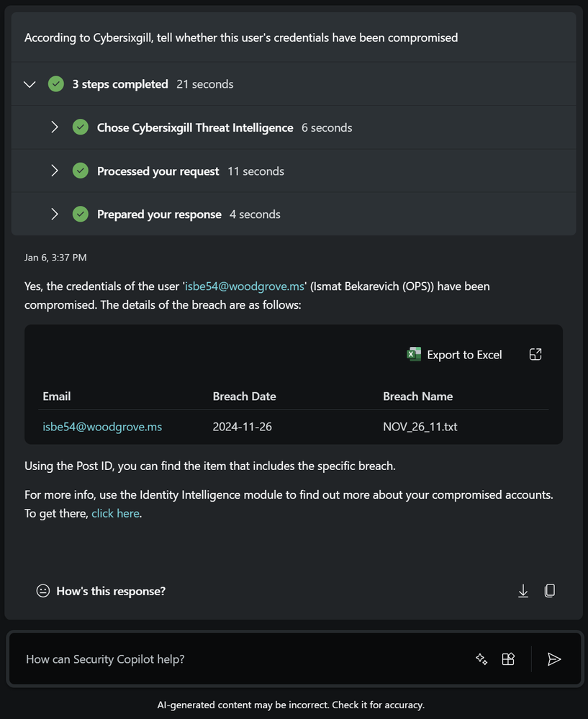Click the neutral face feedback icon
The image size is (588, 719).
[x=43, y=591]
